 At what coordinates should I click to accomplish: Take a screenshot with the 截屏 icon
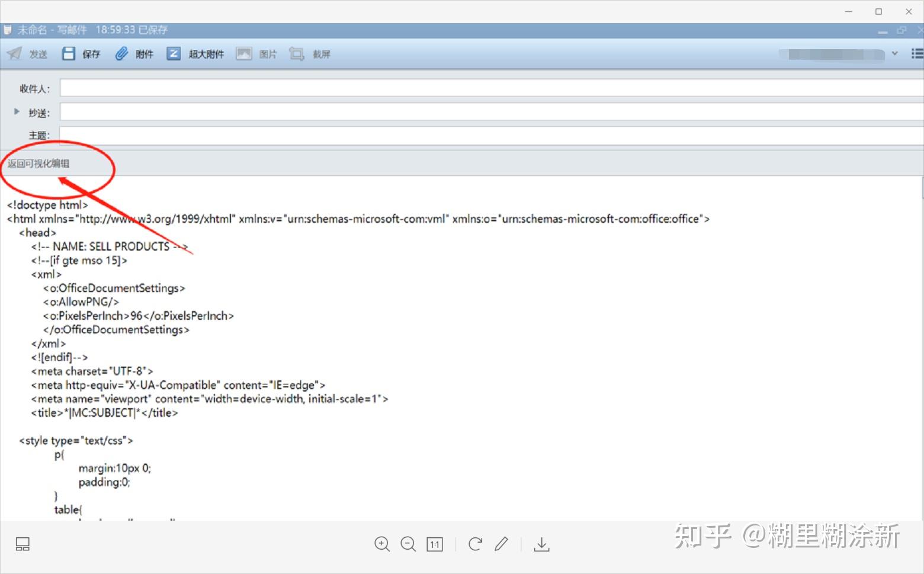click(297, 53)
